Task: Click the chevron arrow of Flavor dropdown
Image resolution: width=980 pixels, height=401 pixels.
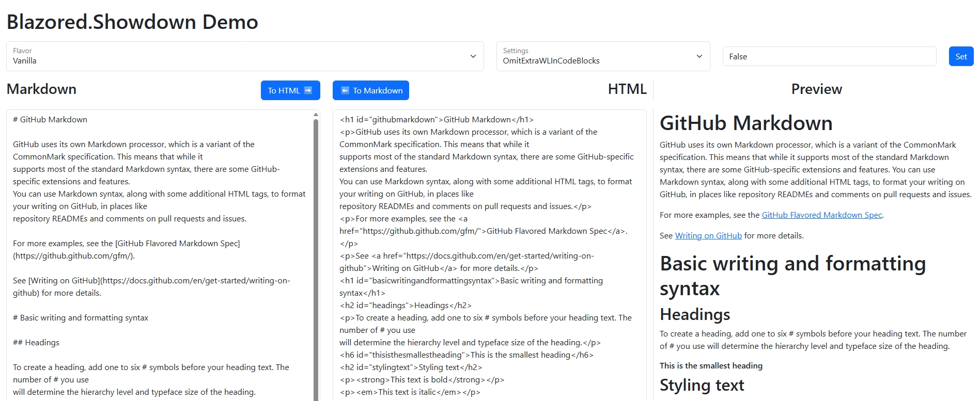Action: tap(473, 56)
